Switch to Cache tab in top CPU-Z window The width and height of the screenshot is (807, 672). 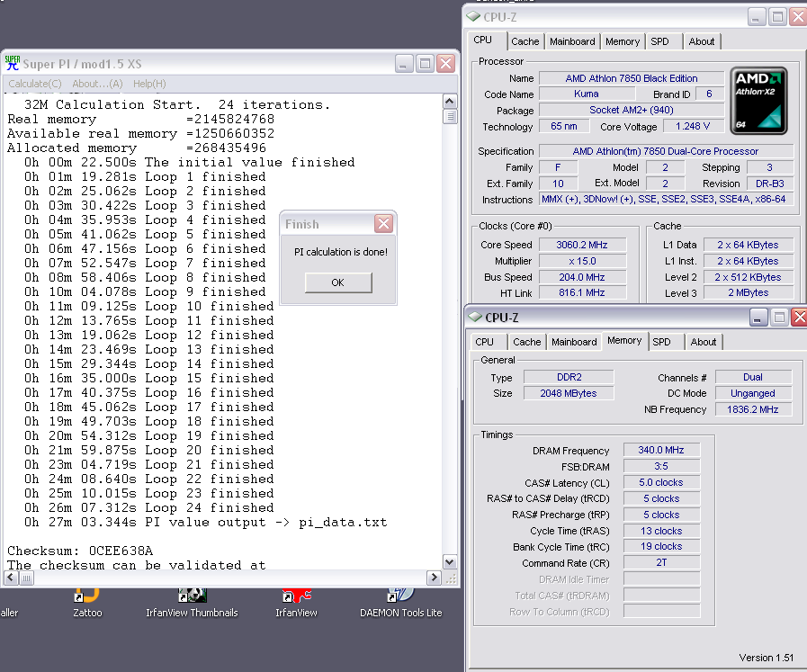click(525, 41)
